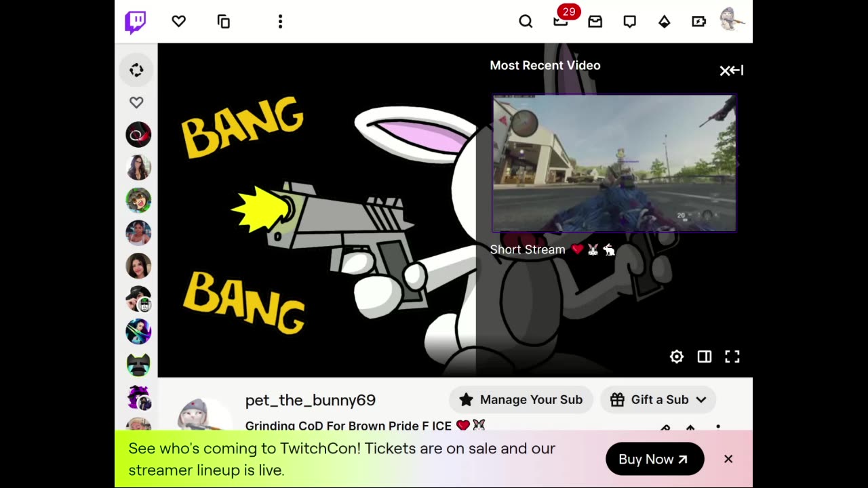
Task: Click the Manage Your Sub button
Action: (521, 400)
